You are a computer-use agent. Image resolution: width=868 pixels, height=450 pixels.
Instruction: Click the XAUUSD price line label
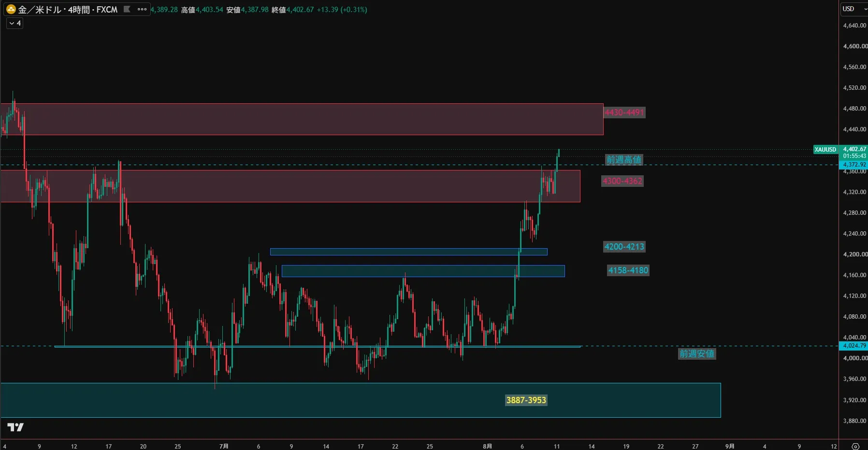pos(825,150)
